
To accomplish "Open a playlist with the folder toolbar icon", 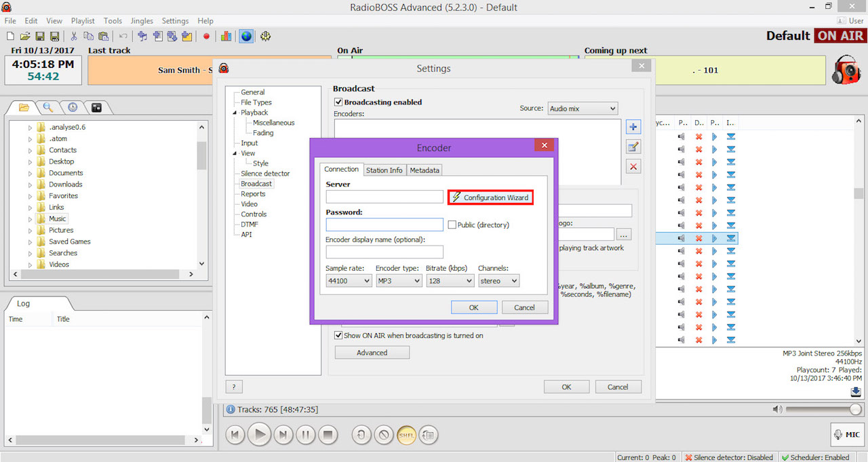I will 25,36.
